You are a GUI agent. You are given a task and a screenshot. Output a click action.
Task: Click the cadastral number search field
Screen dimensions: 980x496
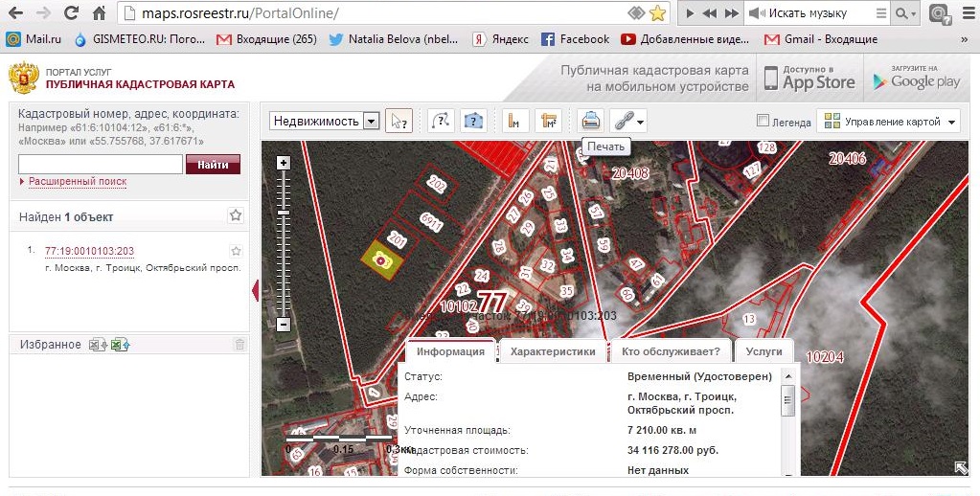(x=101, y=165)
